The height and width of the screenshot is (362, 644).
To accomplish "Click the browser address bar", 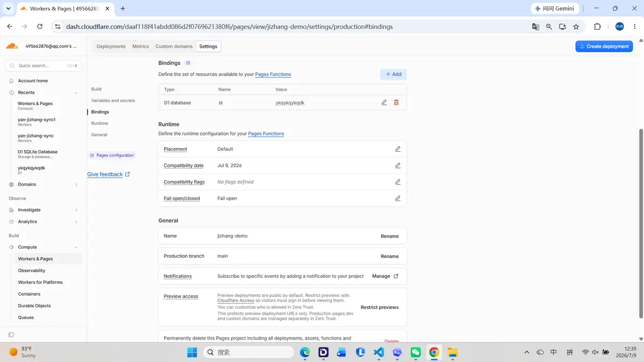I will pyautogui.click(x=290, y=26).
